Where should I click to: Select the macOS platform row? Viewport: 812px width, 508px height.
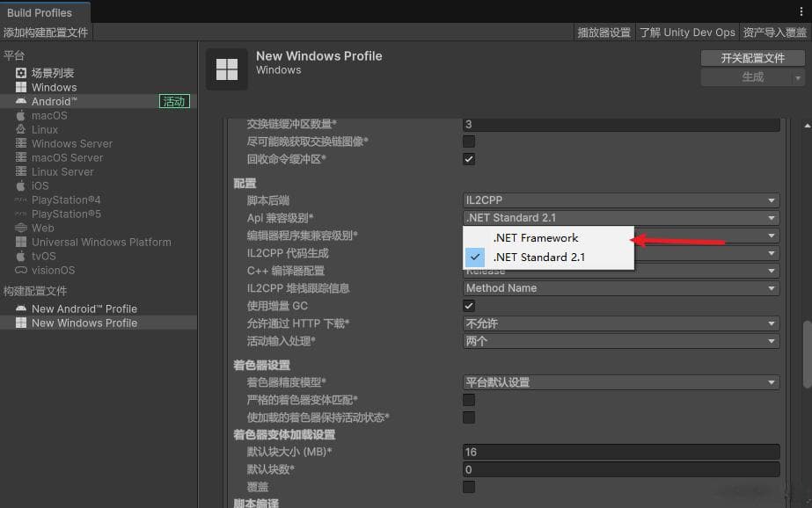click(99, 115)
